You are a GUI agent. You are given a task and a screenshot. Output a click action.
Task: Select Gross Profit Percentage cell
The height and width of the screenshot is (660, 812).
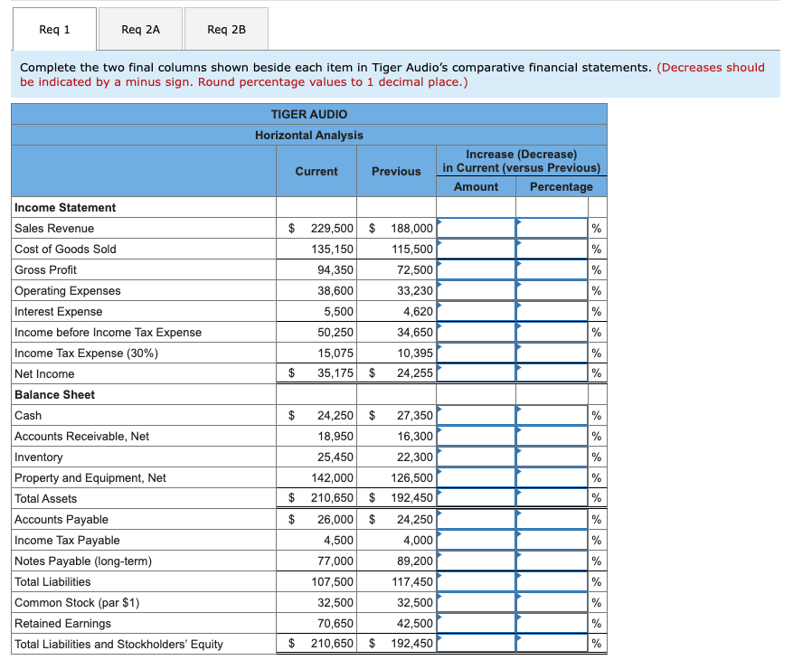coord(552,269)
